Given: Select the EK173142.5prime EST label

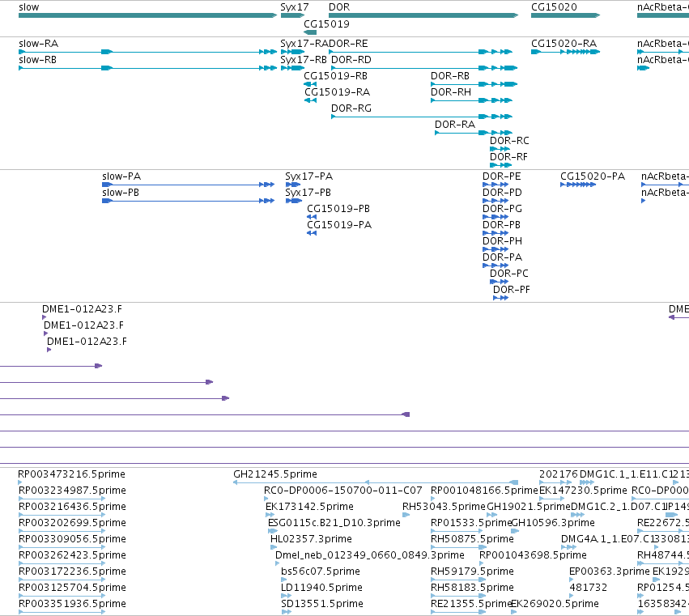Looking at the screenshot, I should coord(309,507).
